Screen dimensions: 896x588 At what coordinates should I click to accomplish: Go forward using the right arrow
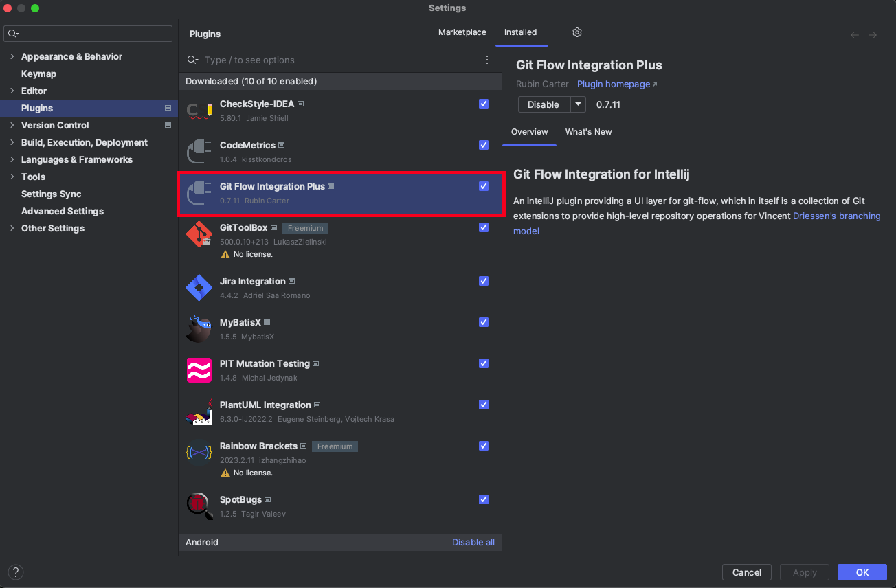pyautogui.click(x=873, y=34)
